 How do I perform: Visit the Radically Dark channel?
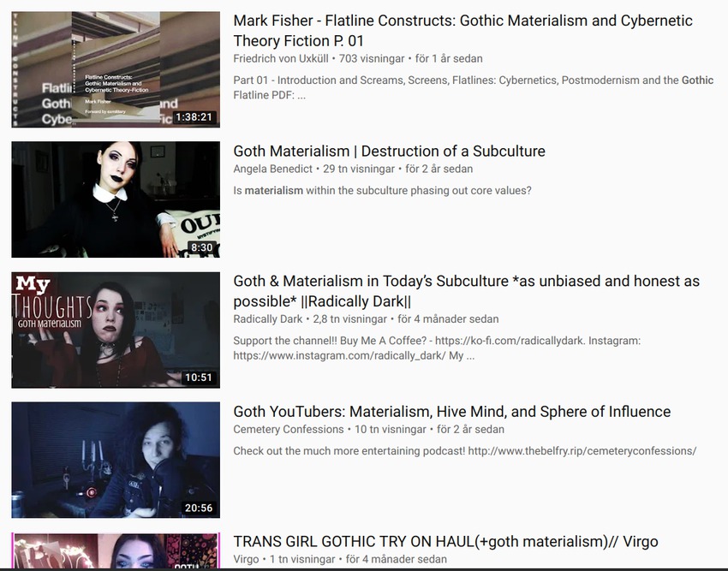tap(267, 319)
